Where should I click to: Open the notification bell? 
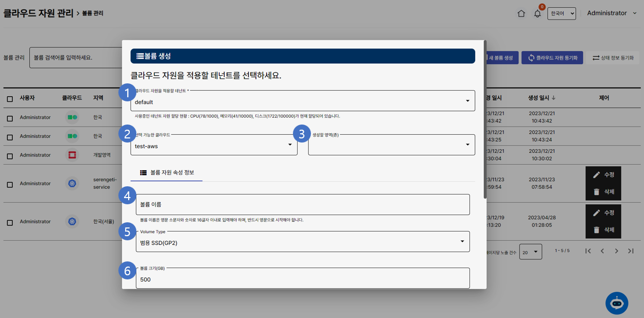click(537, 14)
